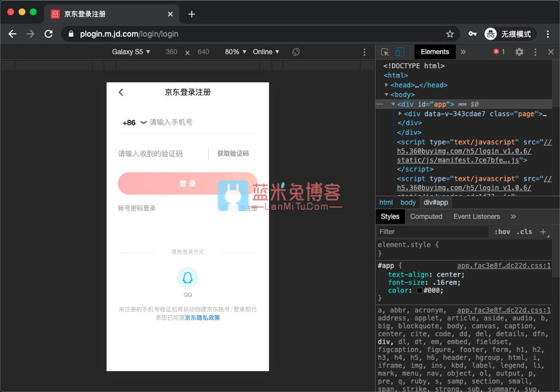Click the 无痕模式 incognito badge

coord(510,34)
